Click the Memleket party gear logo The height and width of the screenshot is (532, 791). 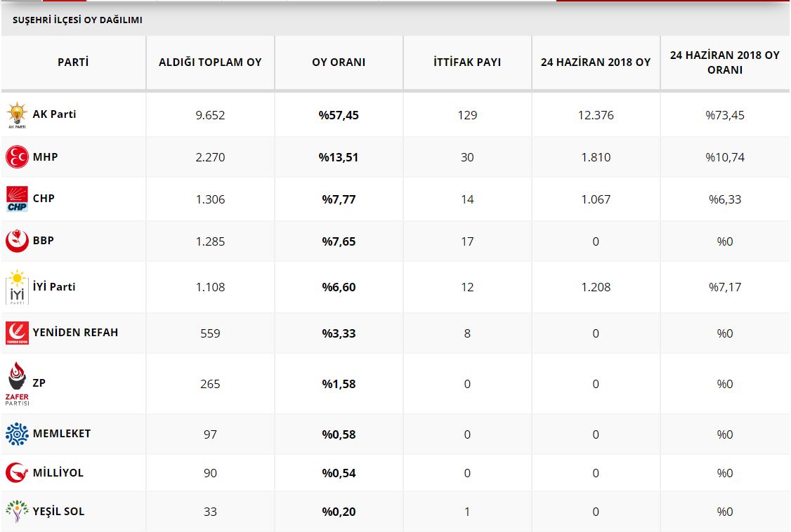(17, 434)
